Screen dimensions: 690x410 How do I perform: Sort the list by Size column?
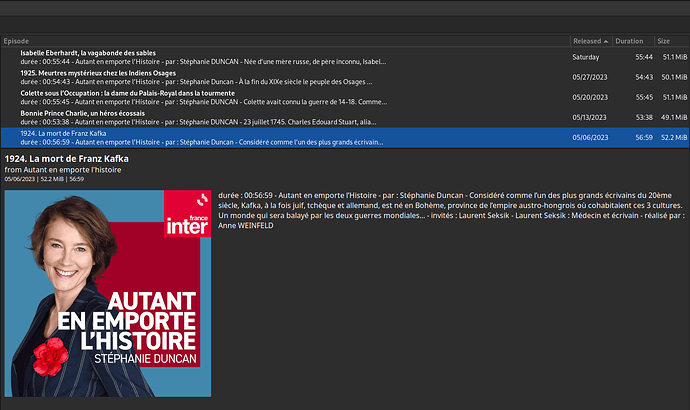click(x=664, y=41)
